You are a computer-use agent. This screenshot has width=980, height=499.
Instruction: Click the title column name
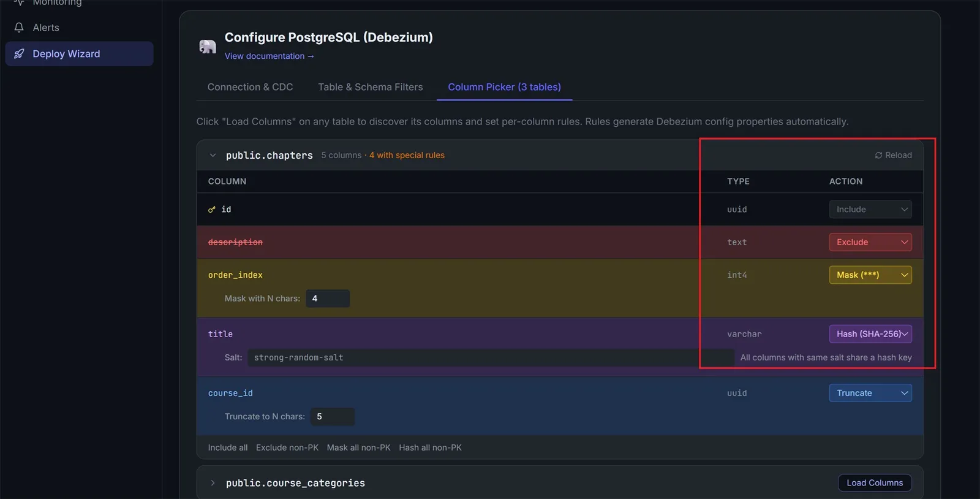coord(221,334)
